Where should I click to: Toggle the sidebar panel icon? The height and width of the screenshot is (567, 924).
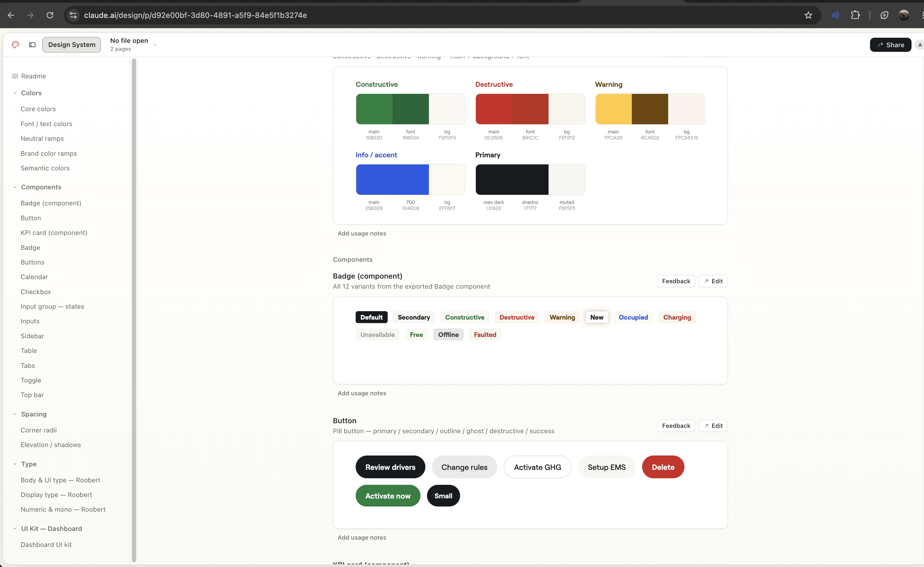tap(32, 44)
